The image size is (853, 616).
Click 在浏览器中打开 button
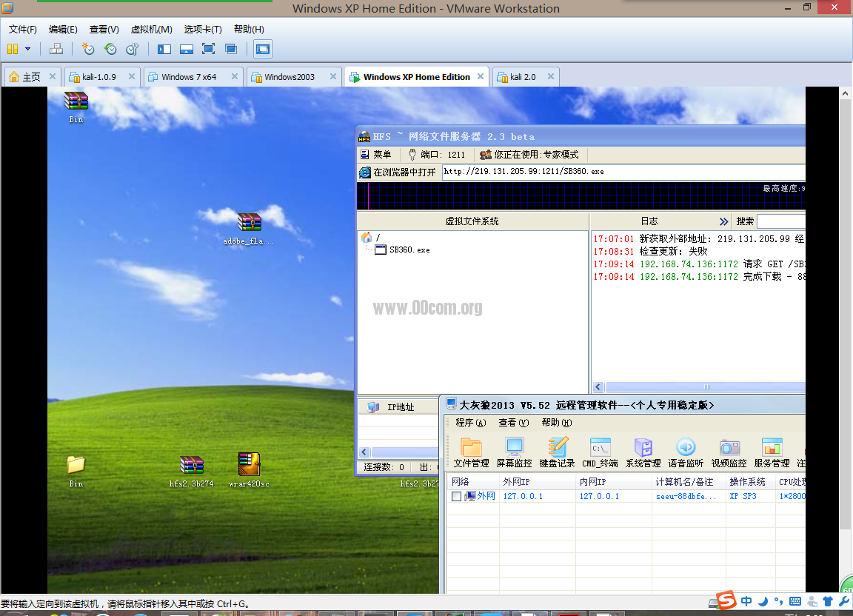pos(398,172)
